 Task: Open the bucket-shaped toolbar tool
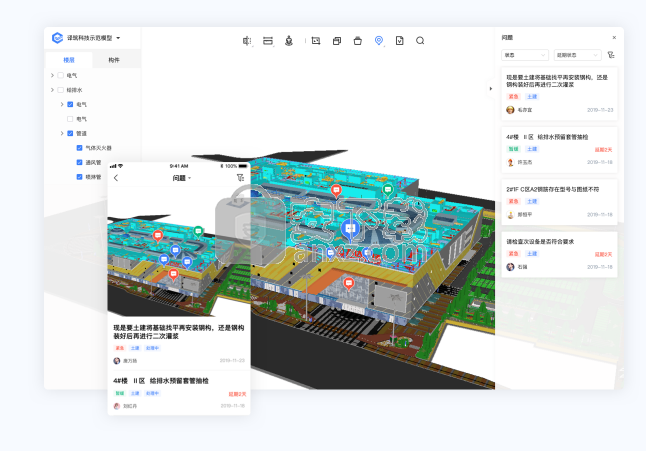pos(358,41)
